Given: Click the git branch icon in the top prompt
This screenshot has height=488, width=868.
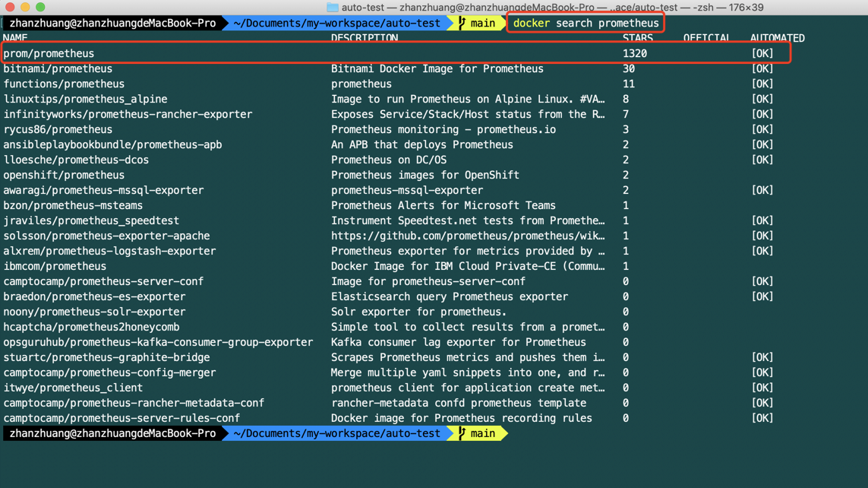Looking at the screenshot, I should click(462, 24).
